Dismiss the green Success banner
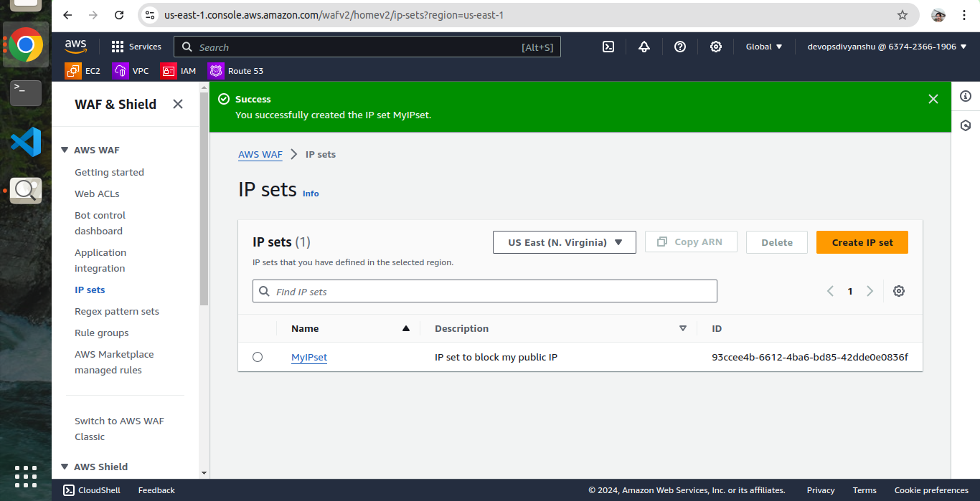Viewport: 980px width, 501px height. click(x=933, y=99)
